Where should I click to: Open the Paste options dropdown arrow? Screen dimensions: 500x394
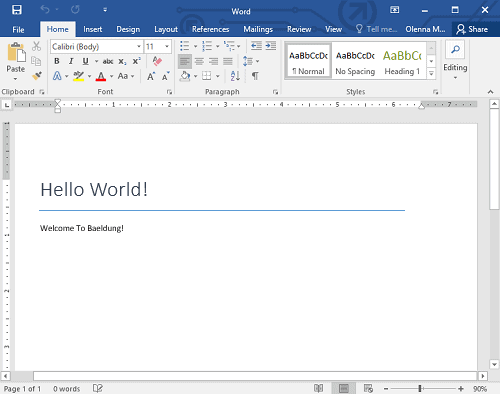coord(15,79)
